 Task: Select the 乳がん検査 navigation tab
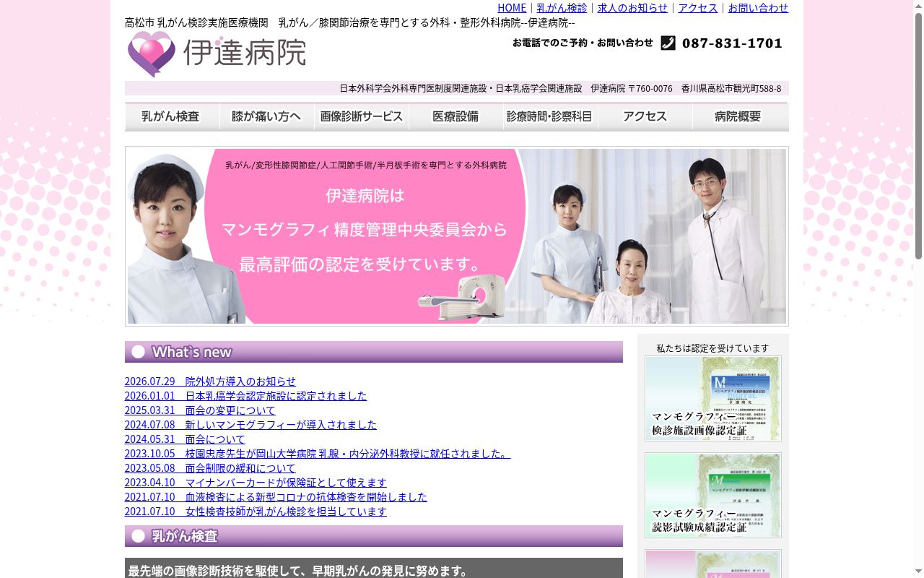coord(172,117)
